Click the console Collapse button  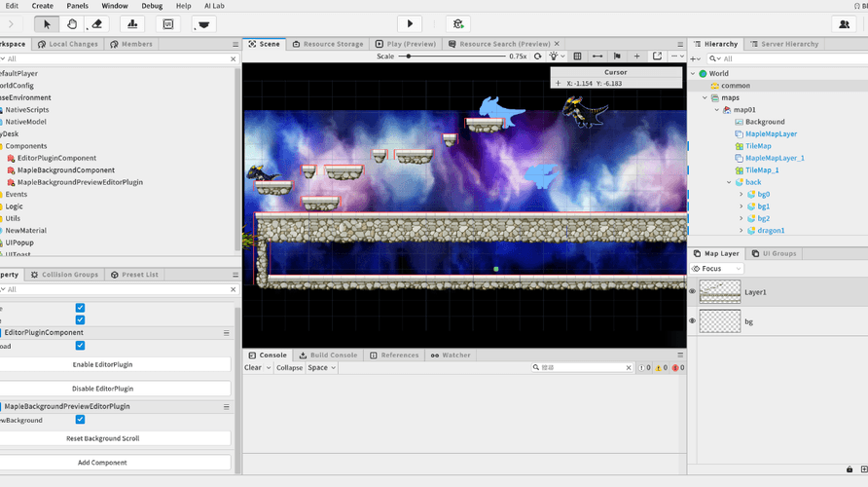pyautogui.click(x=290, y=368)
